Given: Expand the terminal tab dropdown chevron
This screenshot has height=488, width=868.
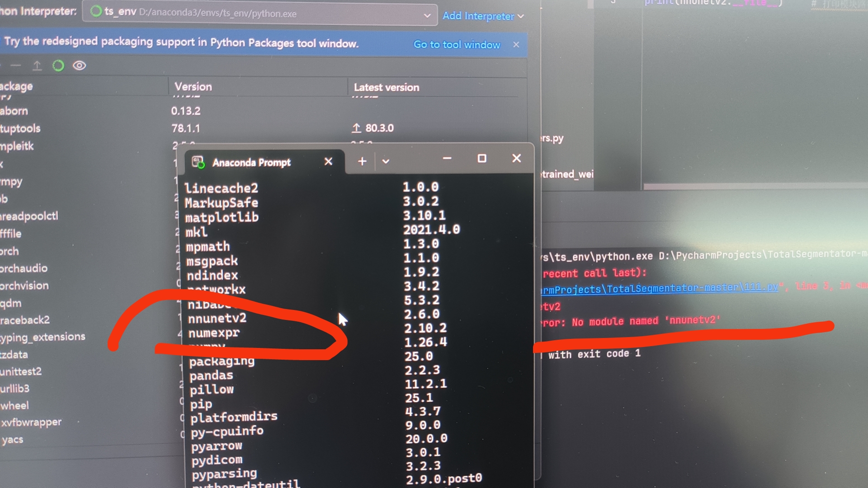Looking at the screenshot, I should 386,161.
